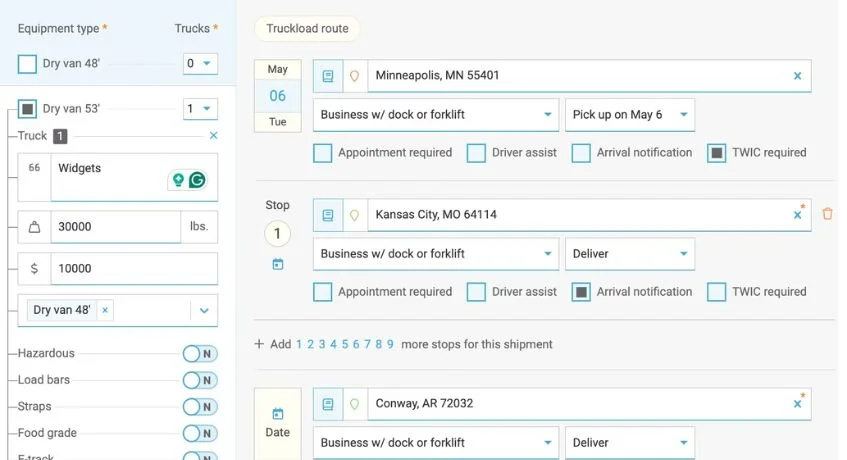Add 1 more stop link
Screen dimensions: 847x460
[299, 344]
